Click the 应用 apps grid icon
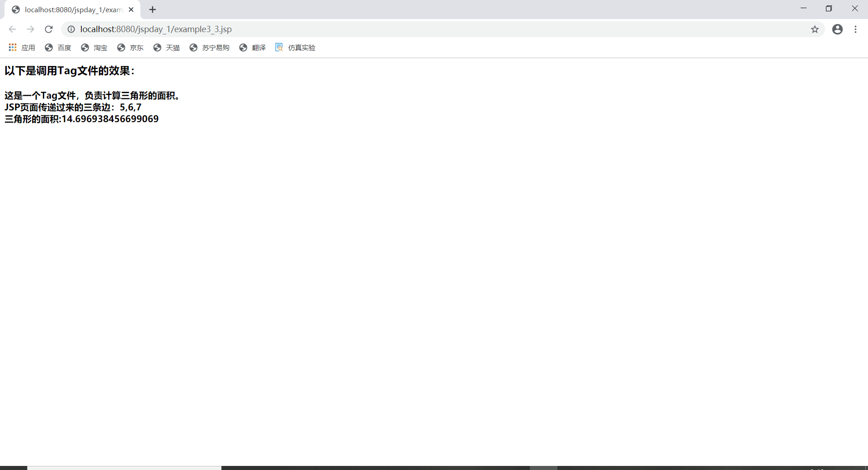The width and height of the screenshot is (868, 470). coord(12,47)
